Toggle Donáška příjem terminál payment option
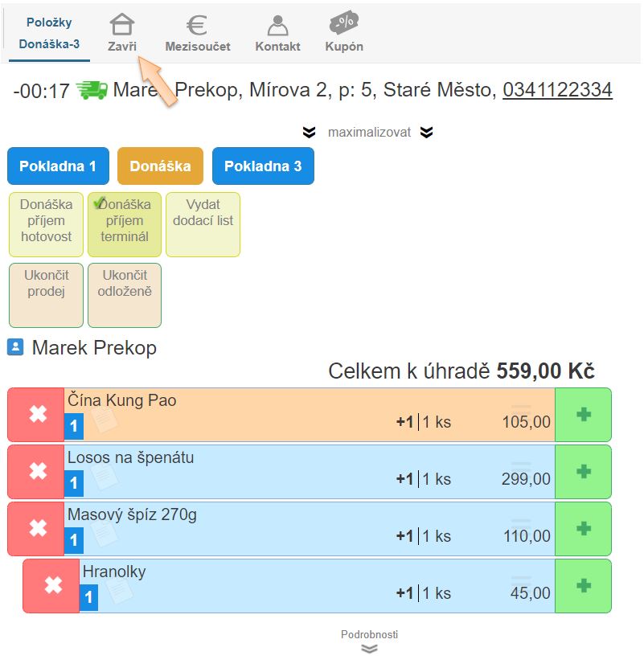Viewport: 644px width, 672px height. (x=124, y=224)
